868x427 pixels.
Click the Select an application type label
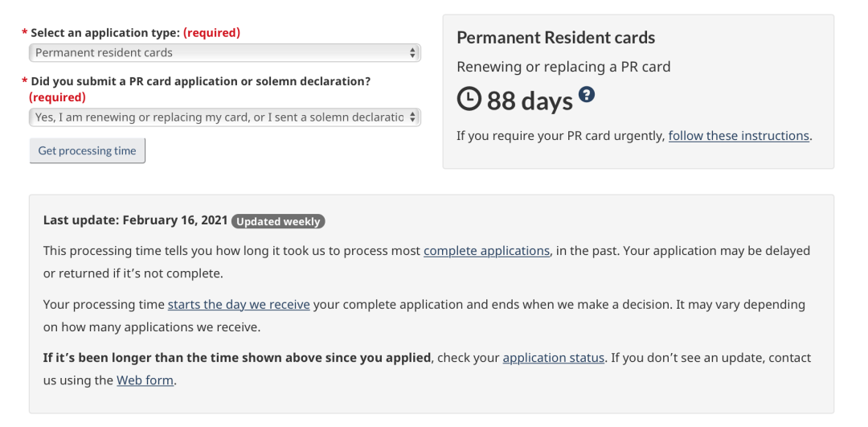pos(104,33)
